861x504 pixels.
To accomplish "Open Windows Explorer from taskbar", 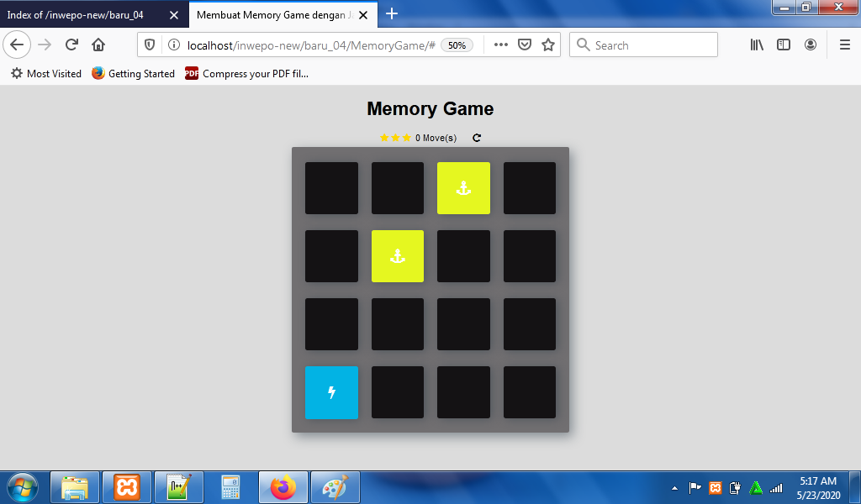I will (x=75, y=487).
